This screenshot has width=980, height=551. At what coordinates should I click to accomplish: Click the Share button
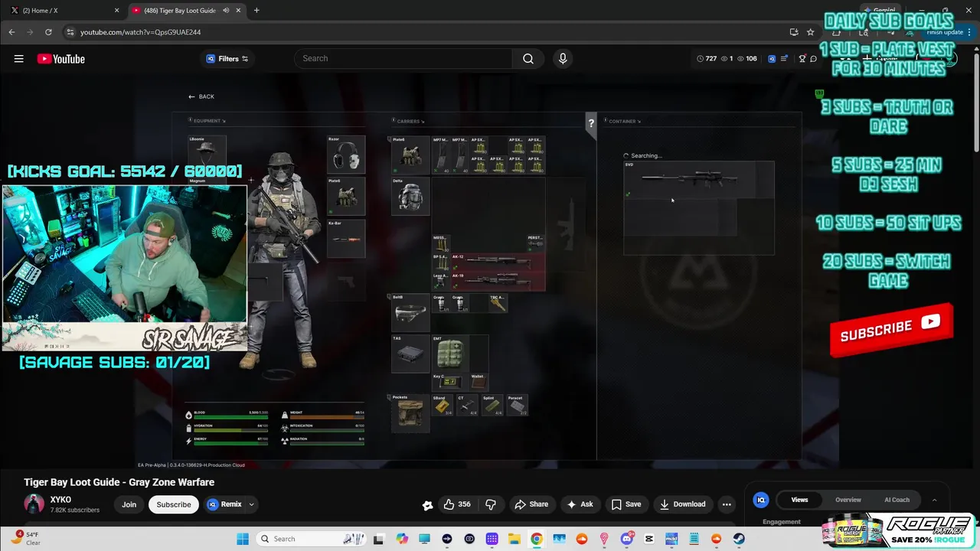coord(531,504)
